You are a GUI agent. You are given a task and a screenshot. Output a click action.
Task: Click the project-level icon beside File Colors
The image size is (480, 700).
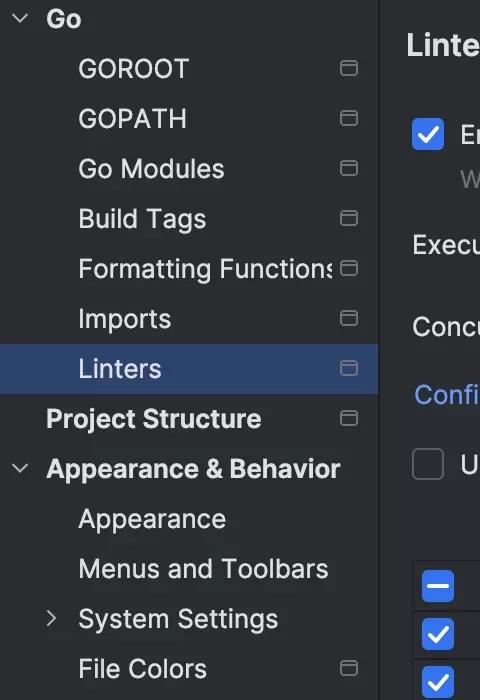pyautogui.click(x=349, y=668)
